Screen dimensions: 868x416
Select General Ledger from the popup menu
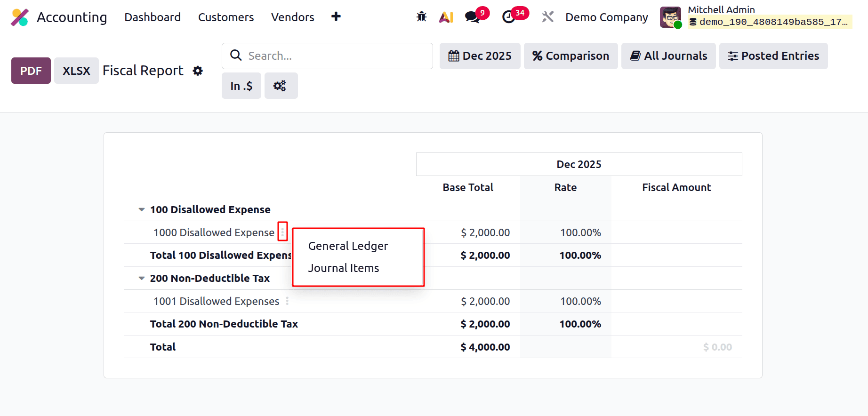pyautogui.click(x=348, y=246)
